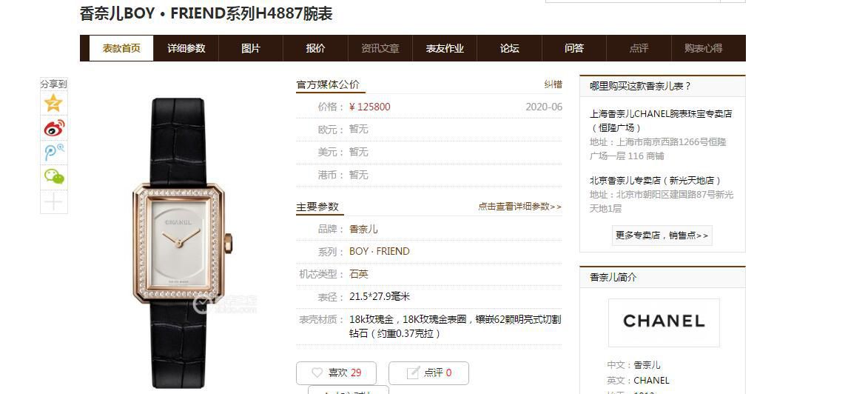
Task: Click 更多专卖店,销售点 button
Action: (662, 236)
